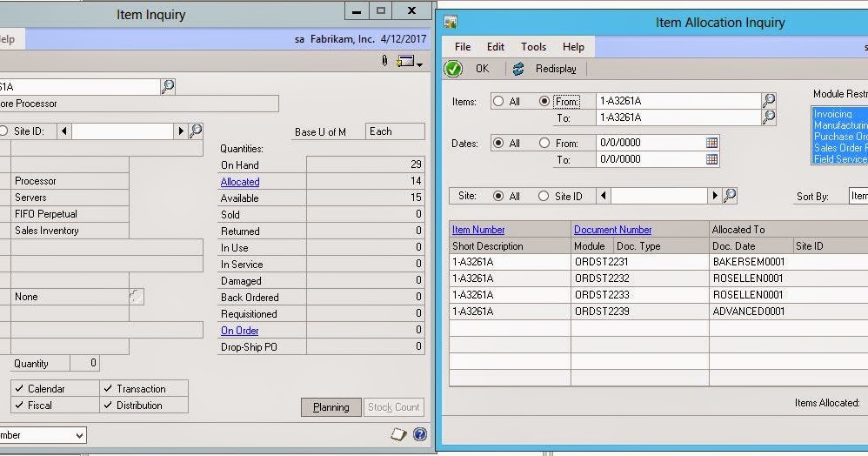The height and width of the screenshot is (456, 868).
Task: Go to previous site in Allocation Inquiry
Action: coord(604,196)
